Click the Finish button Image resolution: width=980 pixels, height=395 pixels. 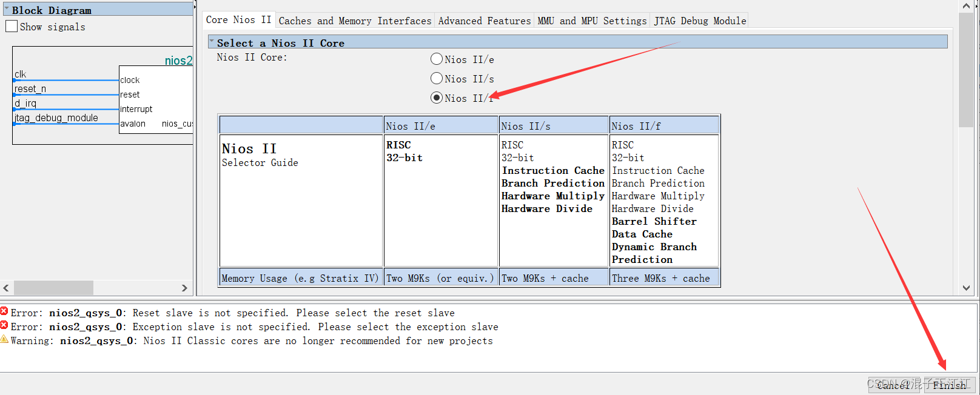pyautogui.click(x=950, y=385)
